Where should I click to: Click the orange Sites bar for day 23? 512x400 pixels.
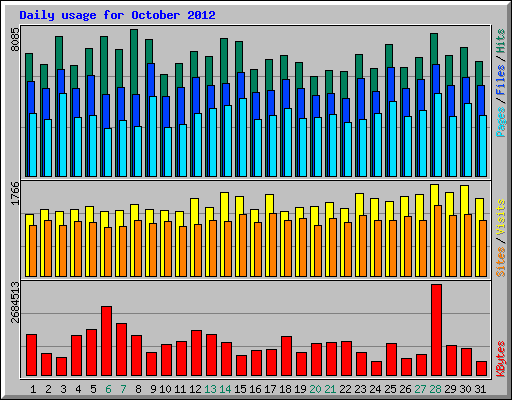363,246
